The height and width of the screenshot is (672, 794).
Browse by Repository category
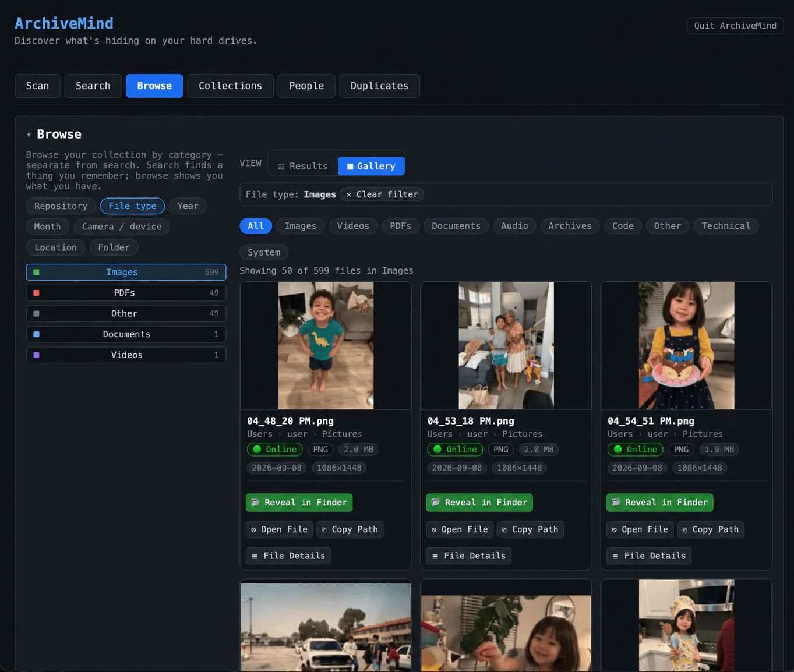tap(61, 206)
